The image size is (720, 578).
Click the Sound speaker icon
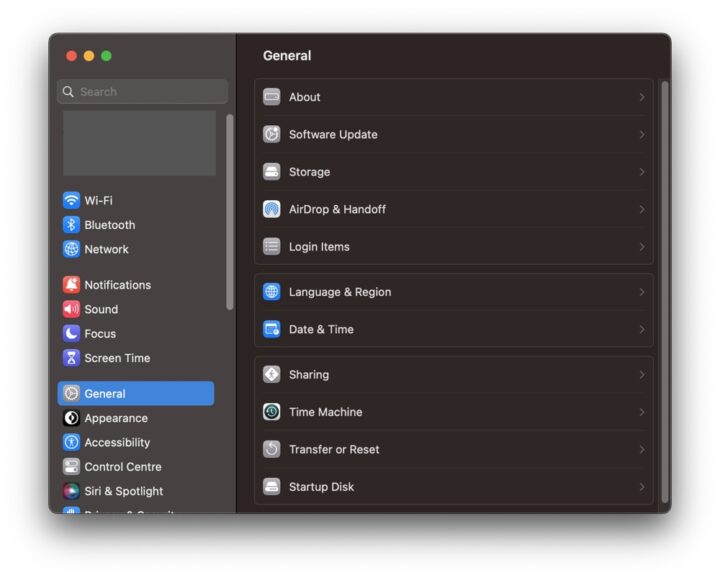tap(71, 309)
